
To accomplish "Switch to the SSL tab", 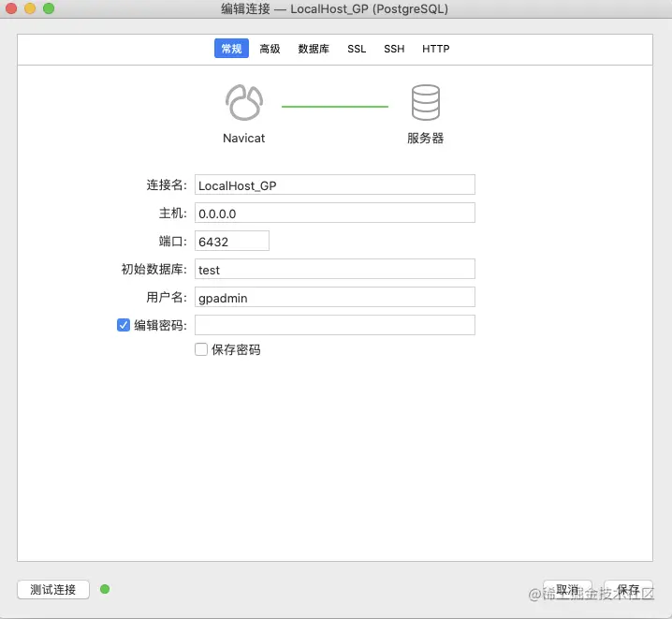I will (x=357, y=49).
